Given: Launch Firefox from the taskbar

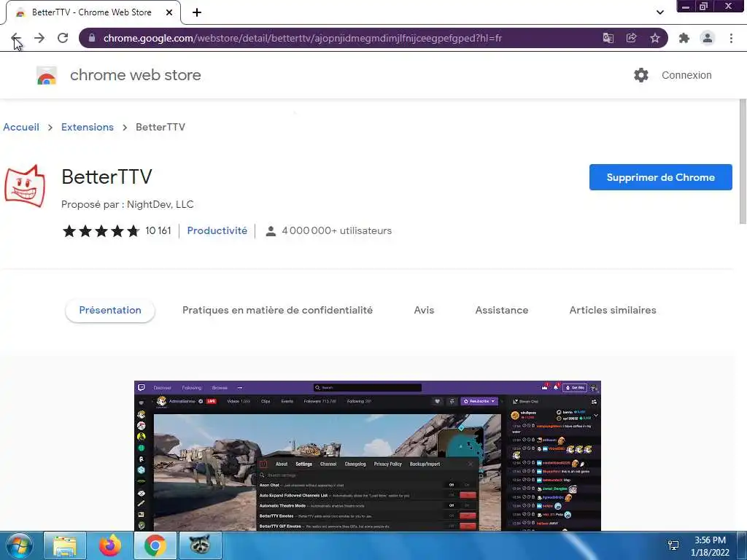Looking at the screenshot, I should point(110,545).
